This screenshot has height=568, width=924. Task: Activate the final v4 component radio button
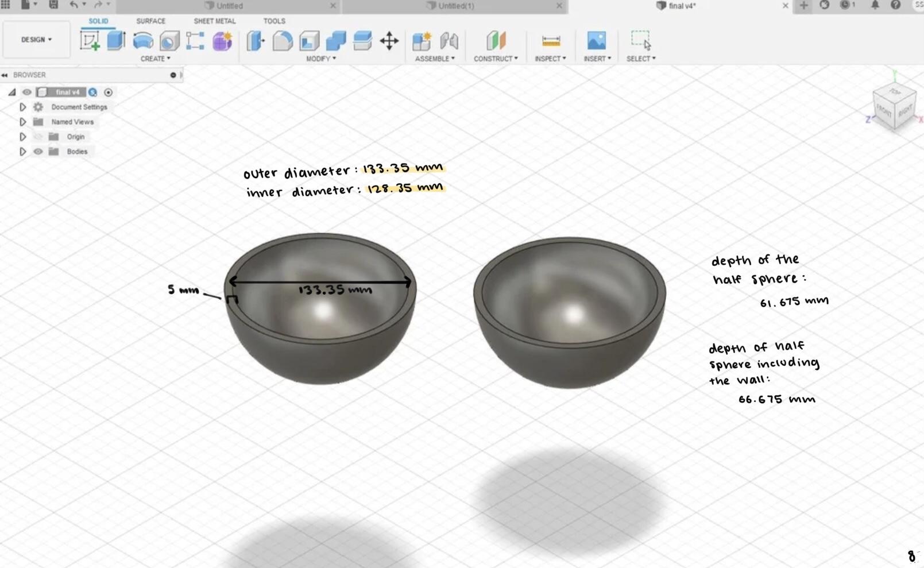point(108,92)
